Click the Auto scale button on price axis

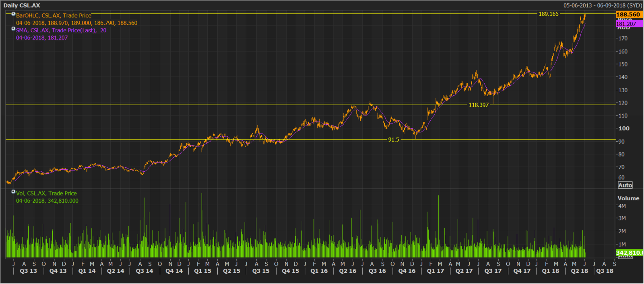(x=625, y=185)
